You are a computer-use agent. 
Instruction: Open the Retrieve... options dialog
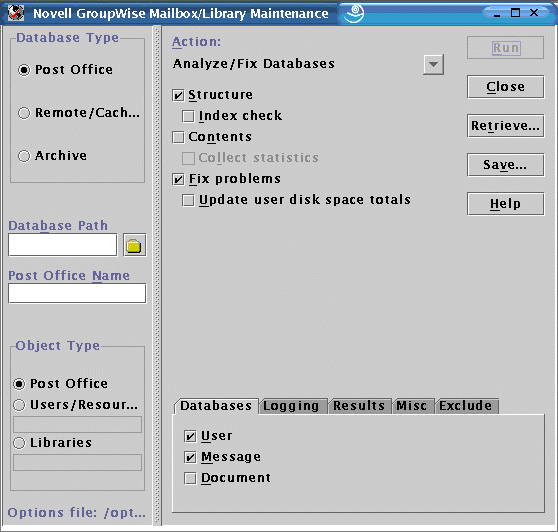click(x=505, y=126)
